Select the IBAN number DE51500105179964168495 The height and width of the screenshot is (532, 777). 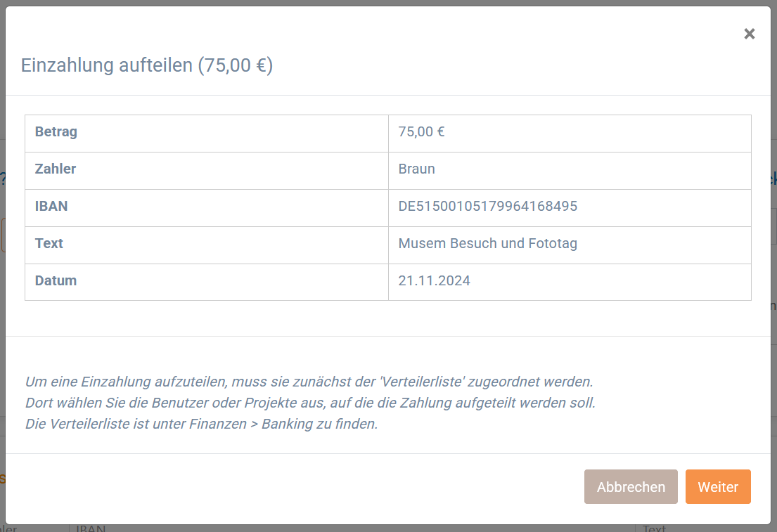(487, 206)
